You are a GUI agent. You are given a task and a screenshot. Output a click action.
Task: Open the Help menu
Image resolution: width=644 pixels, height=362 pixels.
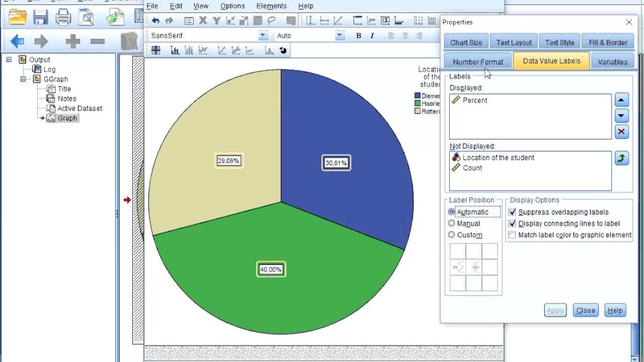305,6
